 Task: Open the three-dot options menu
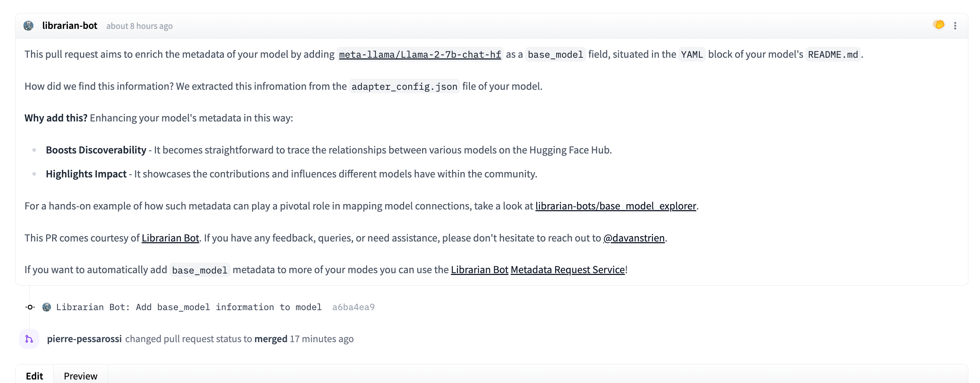pos(955,25)
